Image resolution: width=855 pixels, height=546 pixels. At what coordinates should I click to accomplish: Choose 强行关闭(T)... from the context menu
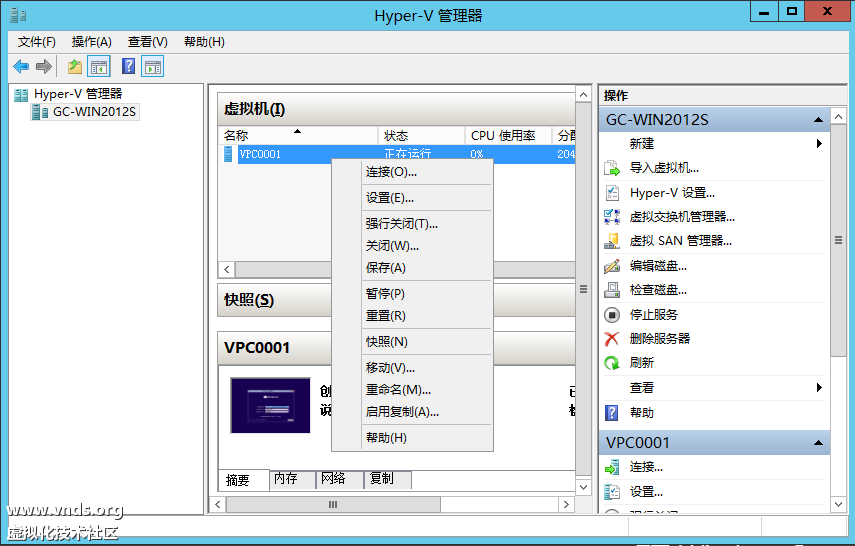tap(412, 224)
